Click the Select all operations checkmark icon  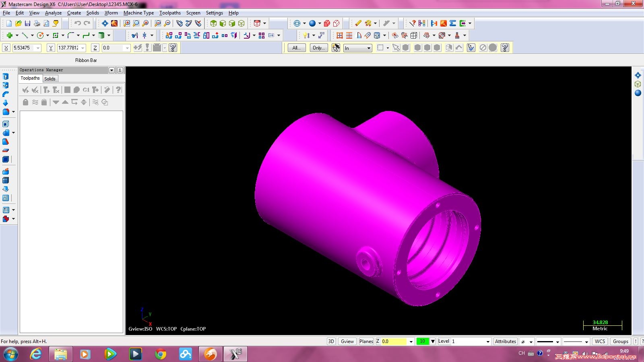pos(25,90)
